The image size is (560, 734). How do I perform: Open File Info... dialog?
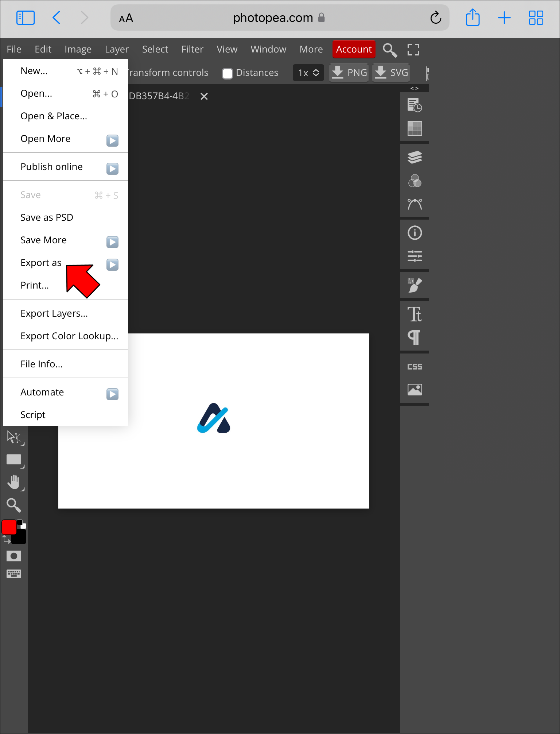[65, 364]
